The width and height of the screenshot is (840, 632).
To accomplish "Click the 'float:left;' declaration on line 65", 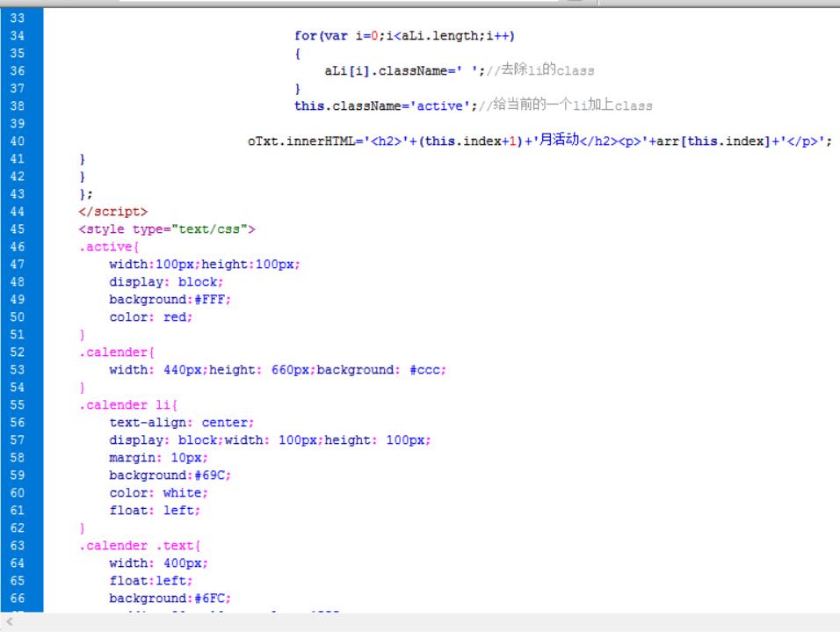I will pos(151,581).
